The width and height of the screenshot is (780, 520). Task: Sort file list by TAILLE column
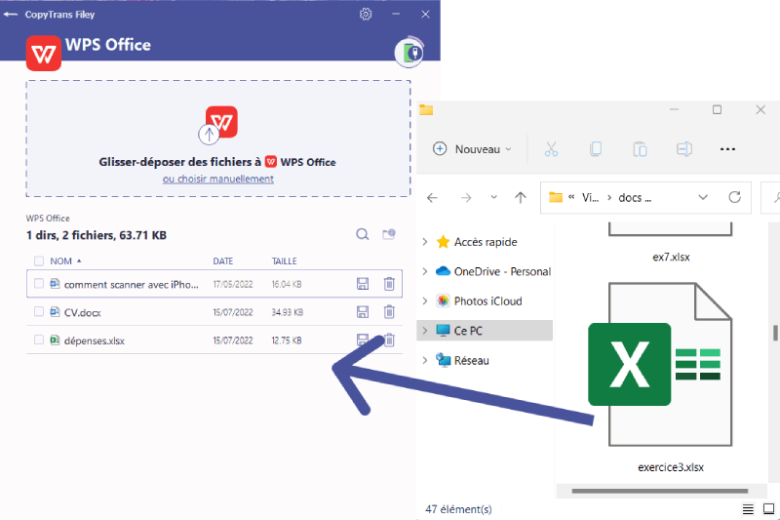284,261
